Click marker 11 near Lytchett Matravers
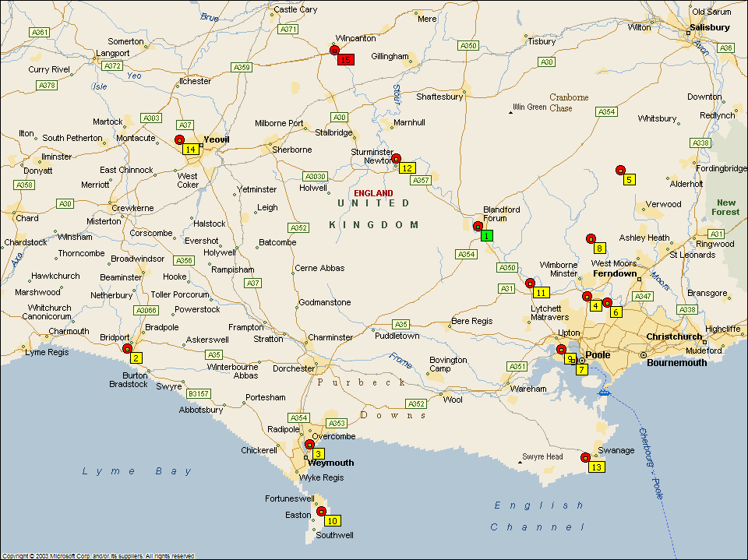 point(541,292)
